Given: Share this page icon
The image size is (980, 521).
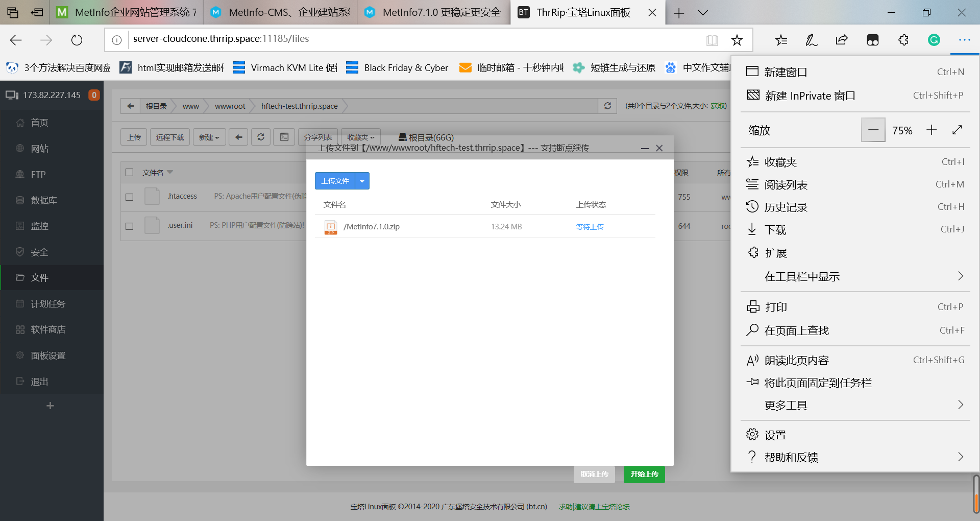Looking at the screenshot, I should (842, 40).
